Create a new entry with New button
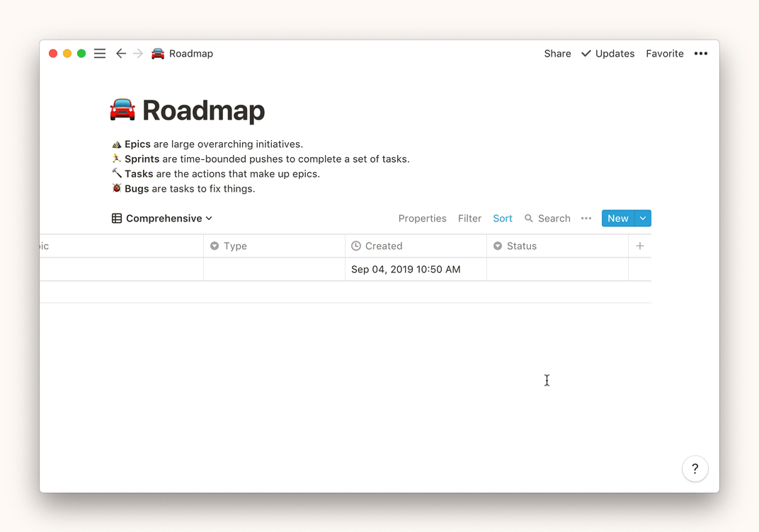Image resolution: width=759 pixels, height=532 pixels. pos(617,219)
